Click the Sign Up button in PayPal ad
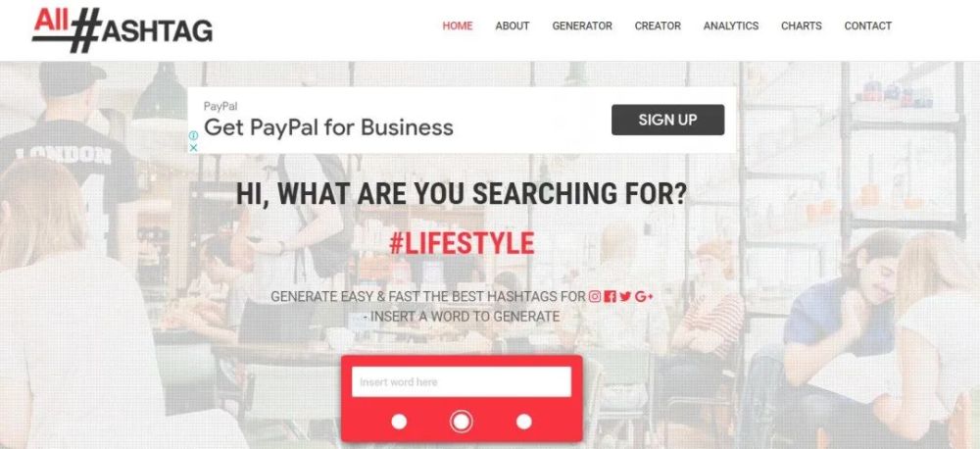The width and height of the screenshot is (980, 449). tap(667, 120)
